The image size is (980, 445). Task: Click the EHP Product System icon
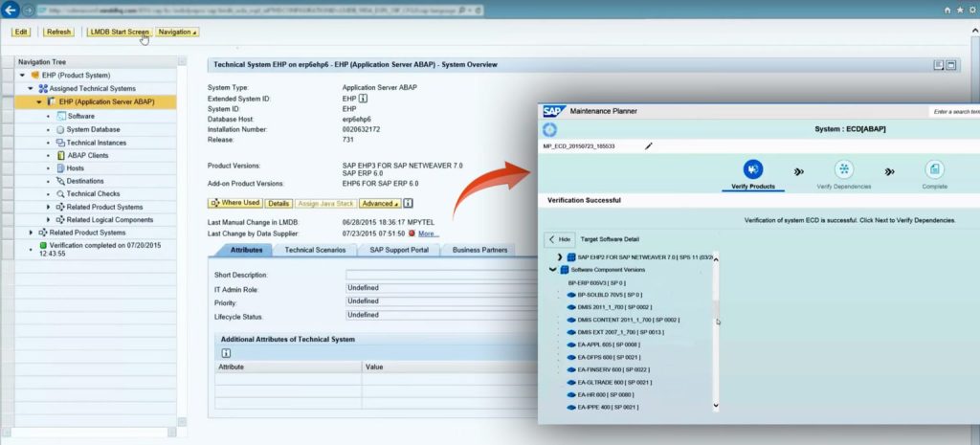pos(35,75)
